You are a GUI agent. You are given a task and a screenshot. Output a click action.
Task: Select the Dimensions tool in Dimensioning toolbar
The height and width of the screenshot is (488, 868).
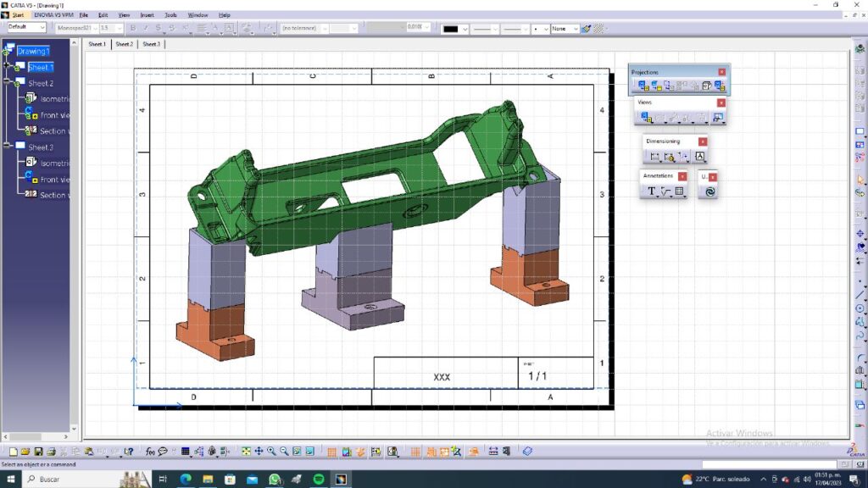click(x=655, y=157)
